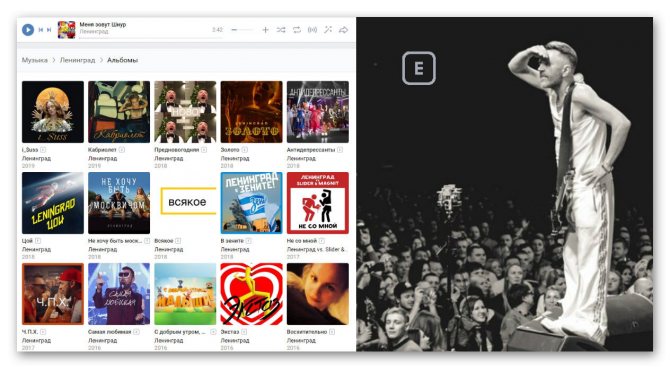
Task: Skip to the next track
Action: [x=49, y=30]
